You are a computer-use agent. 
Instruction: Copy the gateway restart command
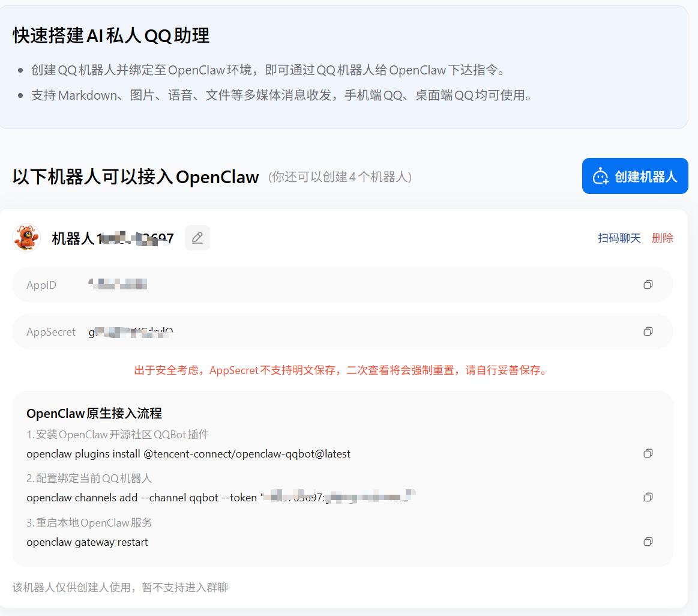click(x=648, y=542)
